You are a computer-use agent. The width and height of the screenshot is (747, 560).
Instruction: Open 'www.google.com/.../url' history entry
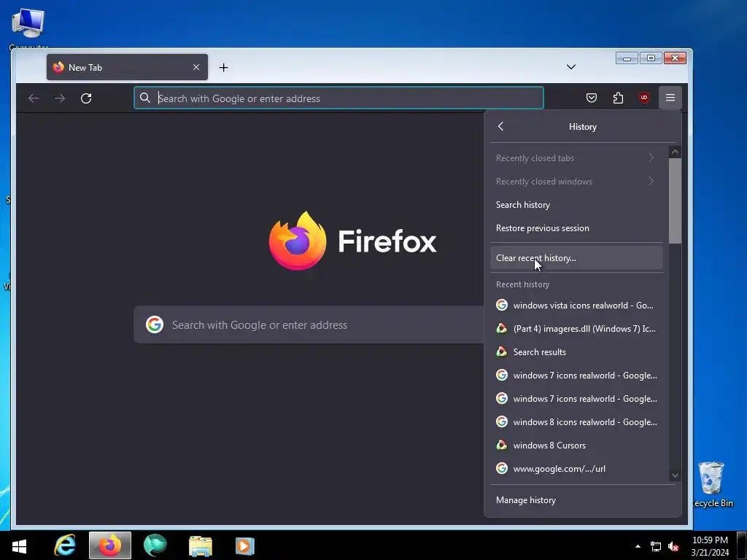(x=576, y=469)
